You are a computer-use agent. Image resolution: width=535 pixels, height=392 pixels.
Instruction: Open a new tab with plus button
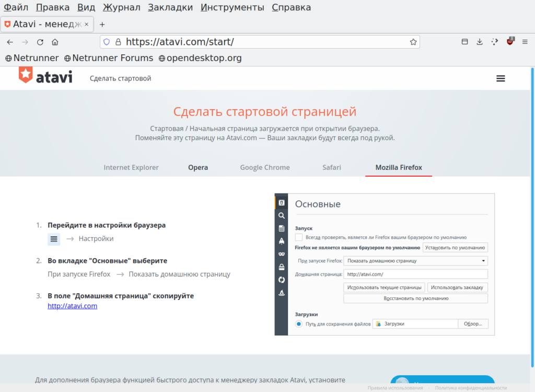click(x=102, y=24)
